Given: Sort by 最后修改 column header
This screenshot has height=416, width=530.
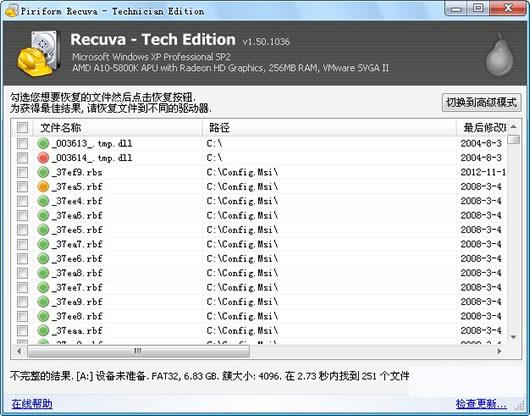Looking at the screenshot, I should point(482,127).
